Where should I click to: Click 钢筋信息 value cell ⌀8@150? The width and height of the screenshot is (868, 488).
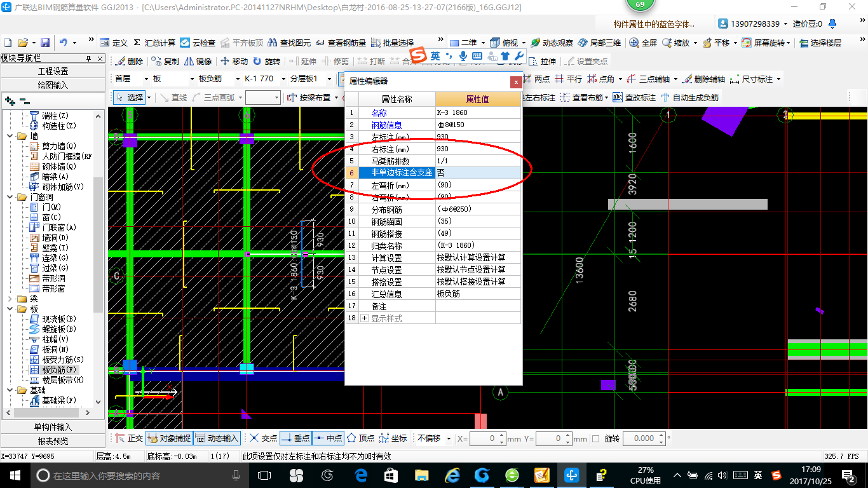point(478,125)
